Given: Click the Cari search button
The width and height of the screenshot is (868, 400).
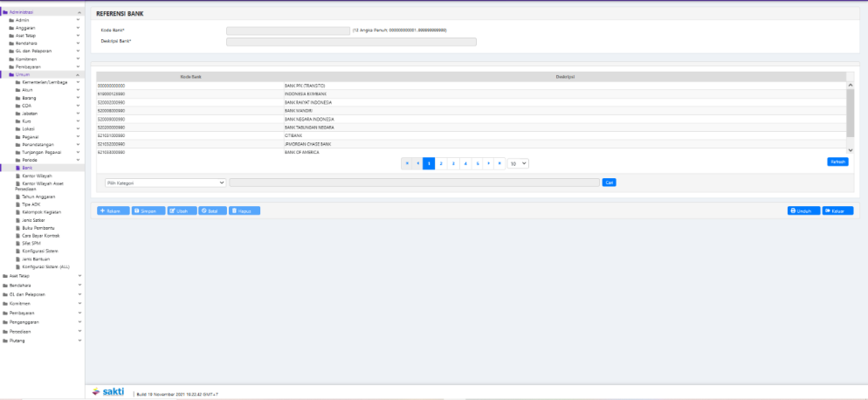Looking at the screenshot, I should (x=610, y=183).
